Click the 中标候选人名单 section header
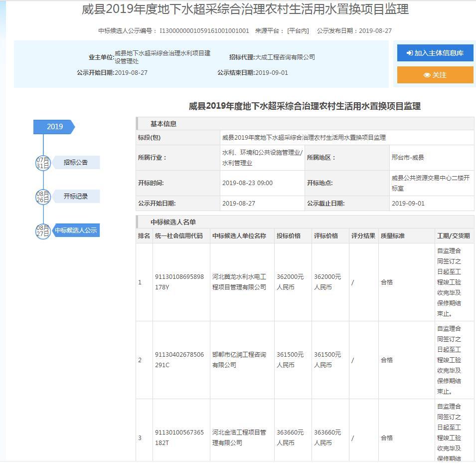 (173, 222)
